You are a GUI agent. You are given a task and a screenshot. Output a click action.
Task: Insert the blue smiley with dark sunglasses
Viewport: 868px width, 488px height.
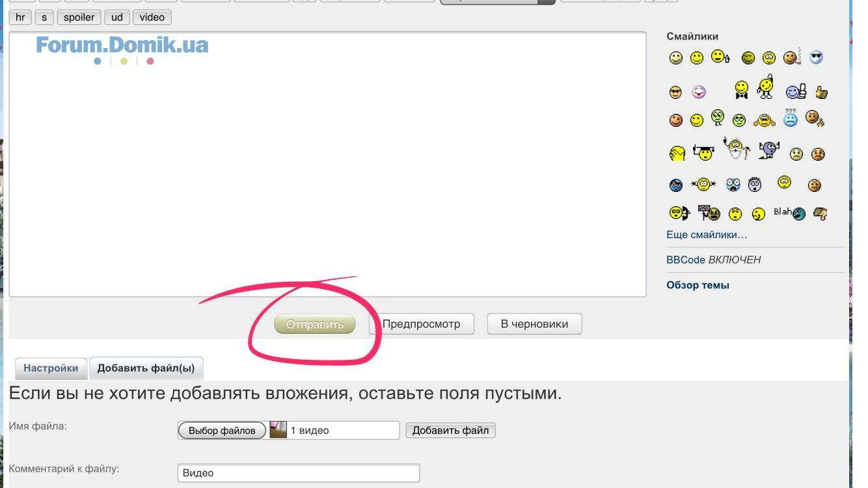click(x=816, y=58)
